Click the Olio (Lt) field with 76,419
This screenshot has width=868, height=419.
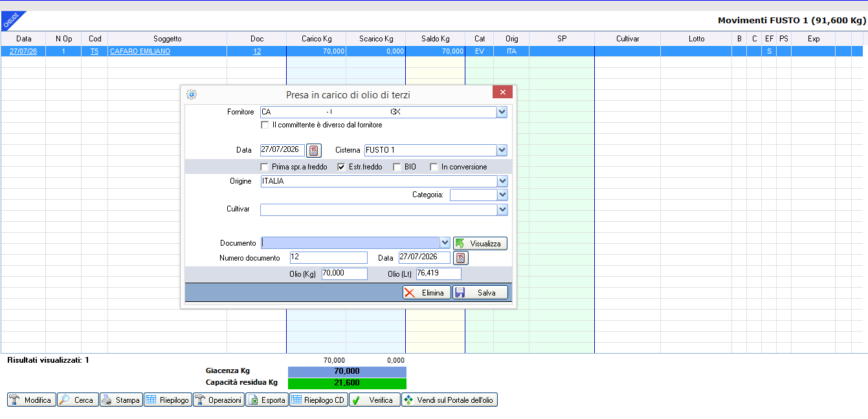click(439, 274)
